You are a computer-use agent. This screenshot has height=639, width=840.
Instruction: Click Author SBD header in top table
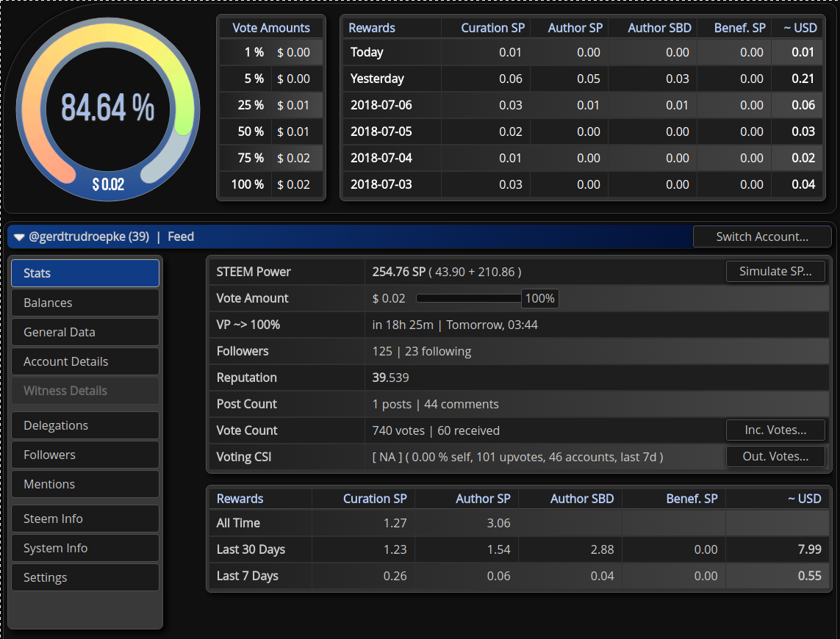tap(659, 28)
